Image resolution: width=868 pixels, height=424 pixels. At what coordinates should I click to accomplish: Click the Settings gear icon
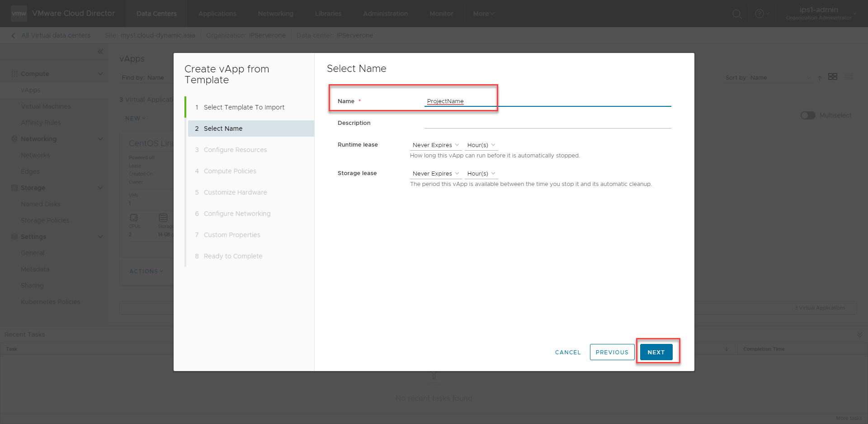(x=14, y=236)
